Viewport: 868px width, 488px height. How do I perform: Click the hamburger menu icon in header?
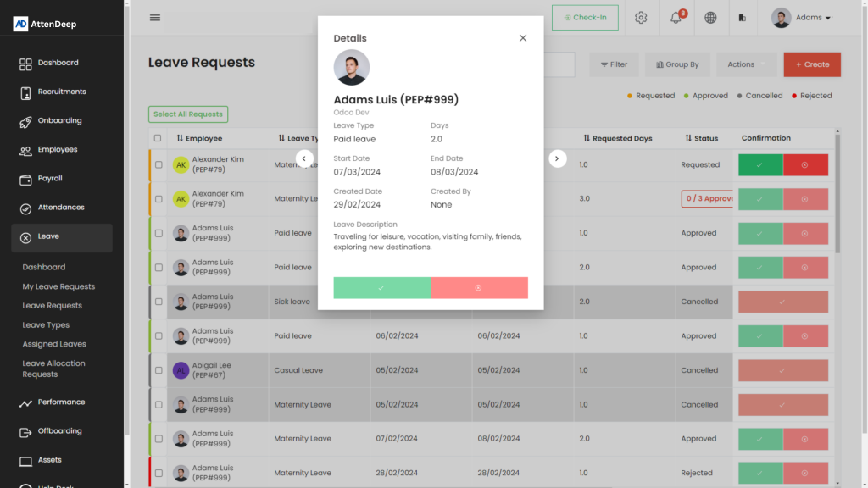[x=154, y=18]
